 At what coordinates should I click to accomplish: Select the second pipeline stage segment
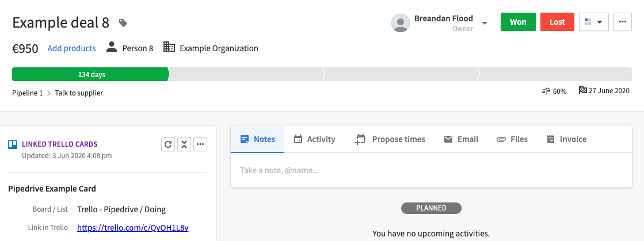(x=246, y=74)
